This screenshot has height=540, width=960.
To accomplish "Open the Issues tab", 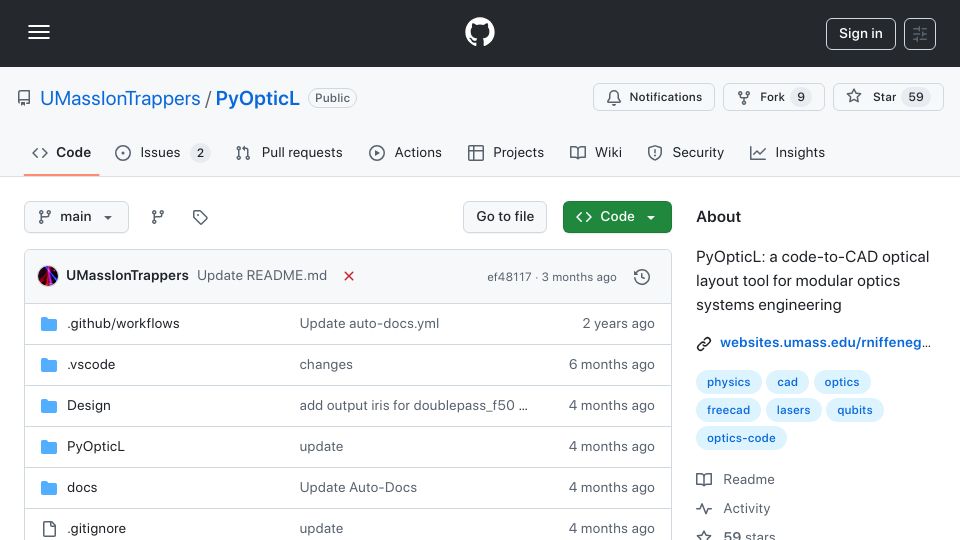I will (x=162, y=152).
